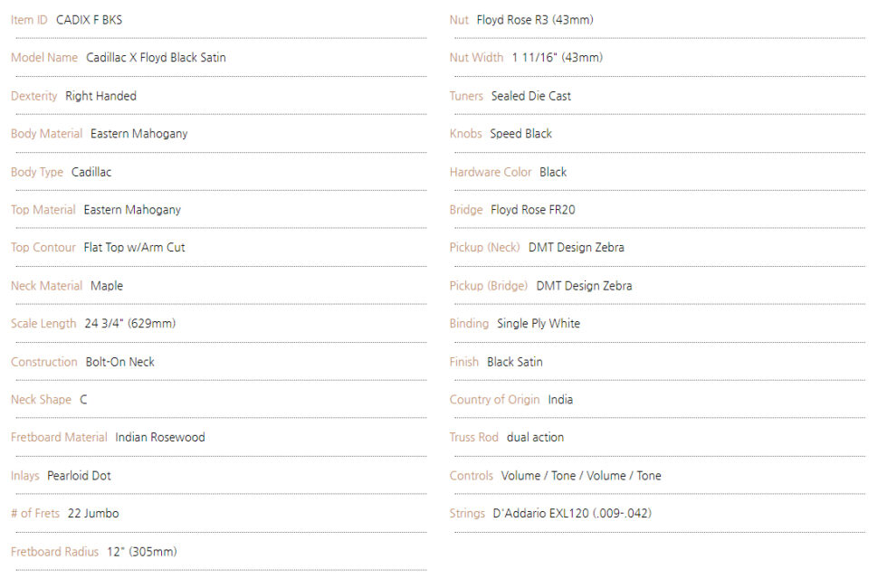Screen dimensions: 887x588
Task: Select the Top Contour Flat Top w/Arm Cut text
Action: (134, 248)
